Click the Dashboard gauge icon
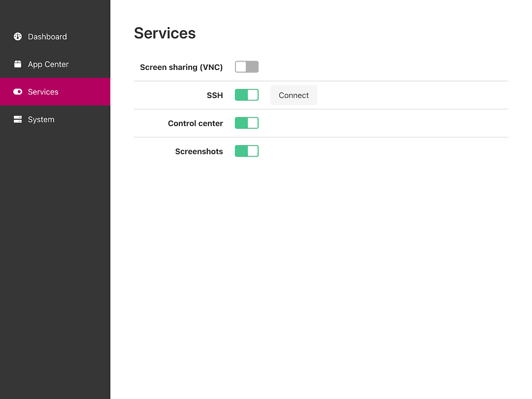The width and height of the screenshot is (532, 399). click(x=18, y=36)
